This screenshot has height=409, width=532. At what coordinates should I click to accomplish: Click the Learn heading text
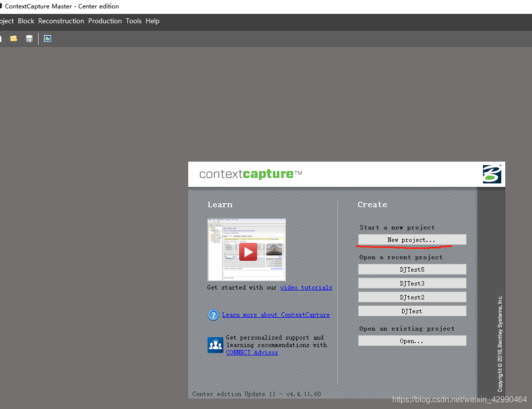pos(220,204)
